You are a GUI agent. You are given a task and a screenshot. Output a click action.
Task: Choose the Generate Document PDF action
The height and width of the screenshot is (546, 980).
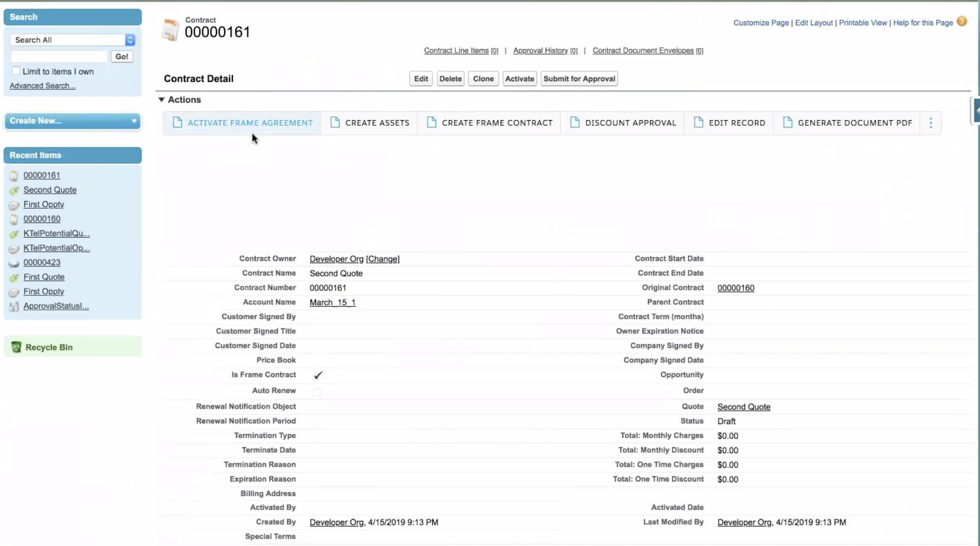tap(846, 123)
